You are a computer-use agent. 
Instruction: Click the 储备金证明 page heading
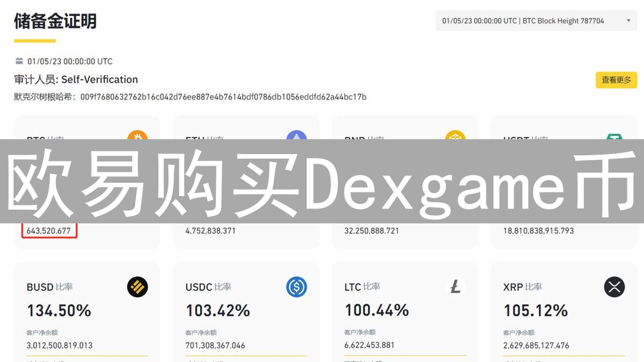pos(55,21)
